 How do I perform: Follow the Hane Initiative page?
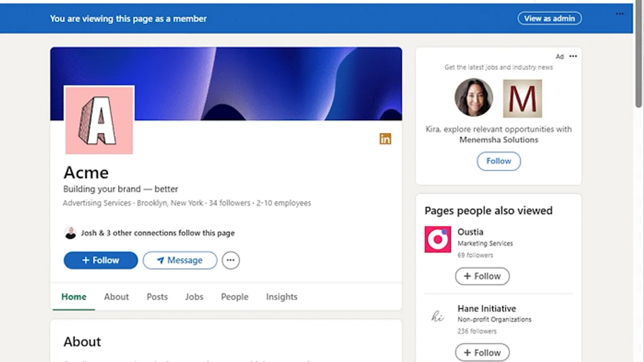(482, 353)
